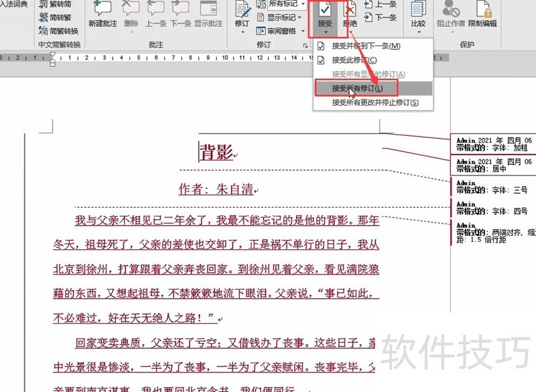Click the Block Authors (阻止作者) icon
Image resolution: width=536 pixels, height=392 pixels.
tap(451, 15)
